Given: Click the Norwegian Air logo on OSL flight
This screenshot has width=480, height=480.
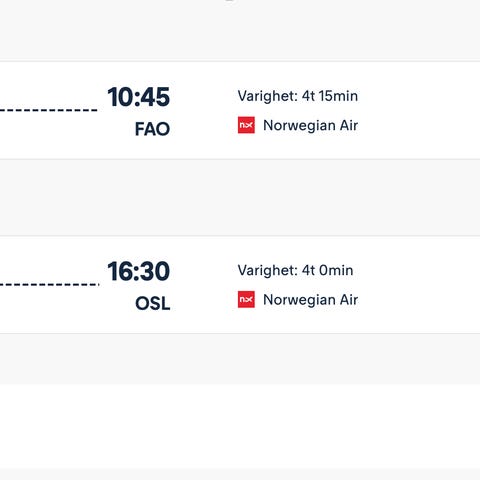Looking at the screenshot, I should coord(246,299).
